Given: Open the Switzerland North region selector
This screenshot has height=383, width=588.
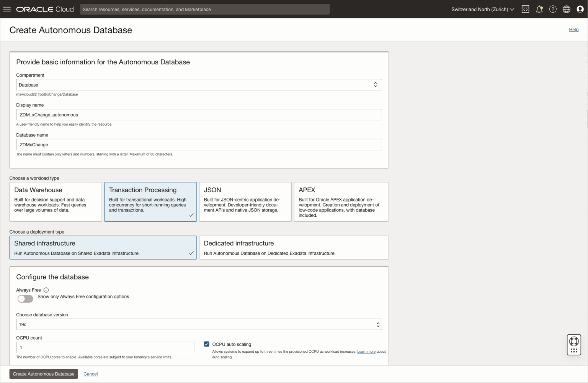Looking at the screenshot, I should pyautogui.click(x=482, y=9).
